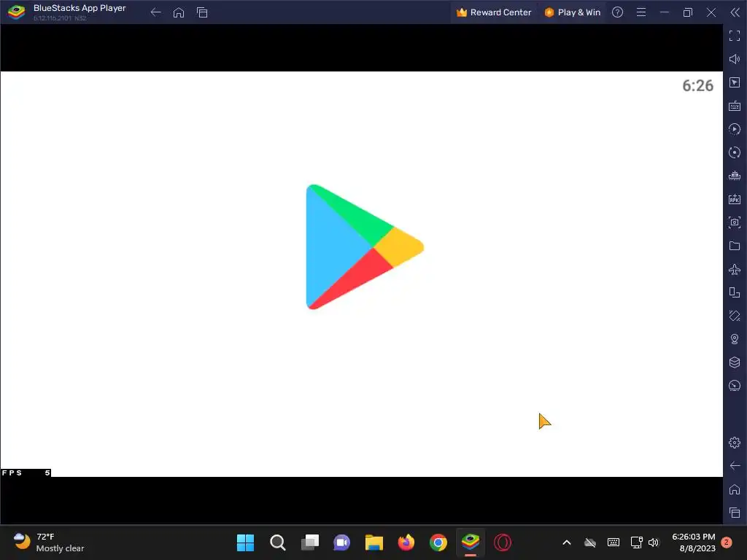Screen dimensions: 747x560
Task: Open layers stack icon in sidebar
Action: pyautogui.click(x=735, y=362)
